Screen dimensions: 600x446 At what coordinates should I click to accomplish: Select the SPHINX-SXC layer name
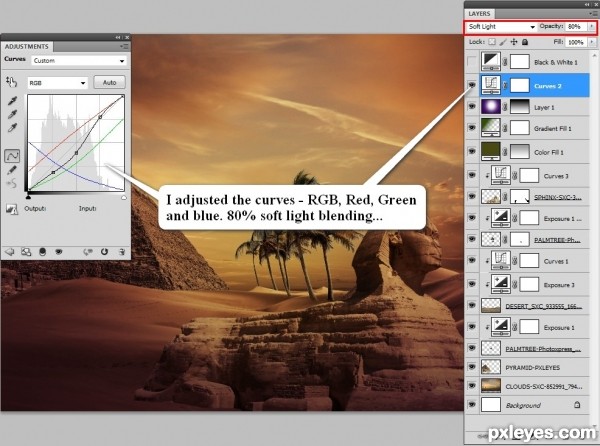[558, 197]
